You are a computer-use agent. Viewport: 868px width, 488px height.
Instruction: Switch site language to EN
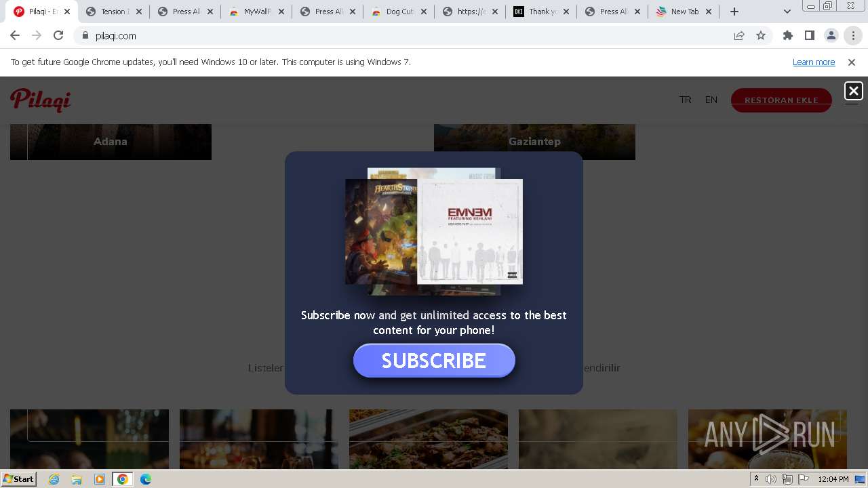(x=711, y=100)
